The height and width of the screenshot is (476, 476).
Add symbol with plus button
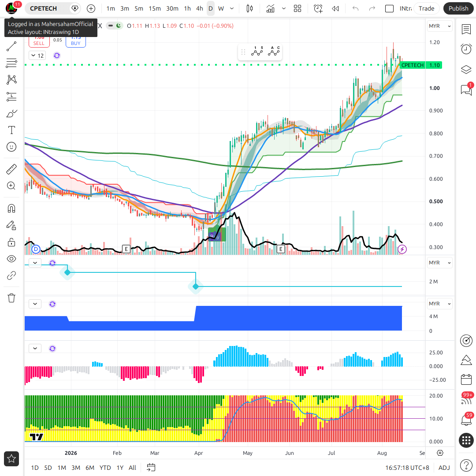click(91, 8)
